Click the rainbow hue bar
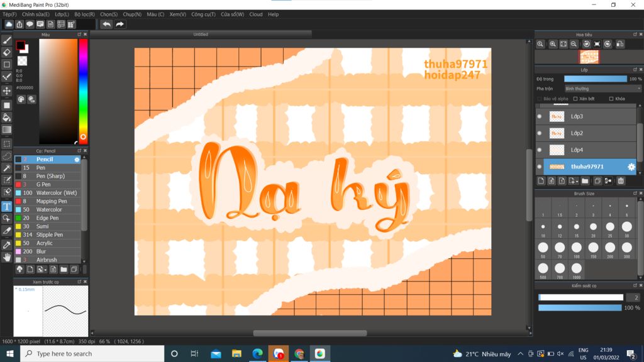Image resolution: width=644 pixels, height=362 pixels. (83, 91)
